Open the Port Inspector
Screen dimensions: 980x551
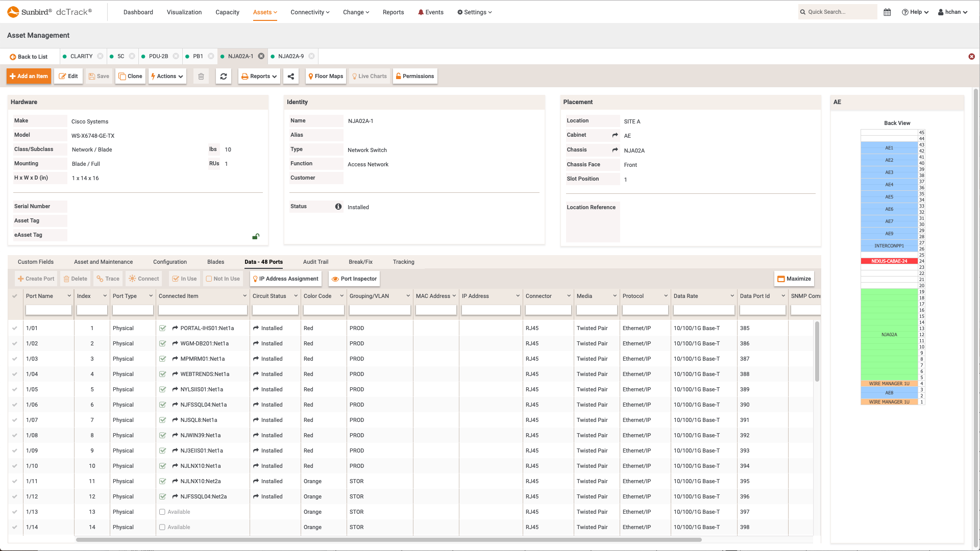point(354,279)
